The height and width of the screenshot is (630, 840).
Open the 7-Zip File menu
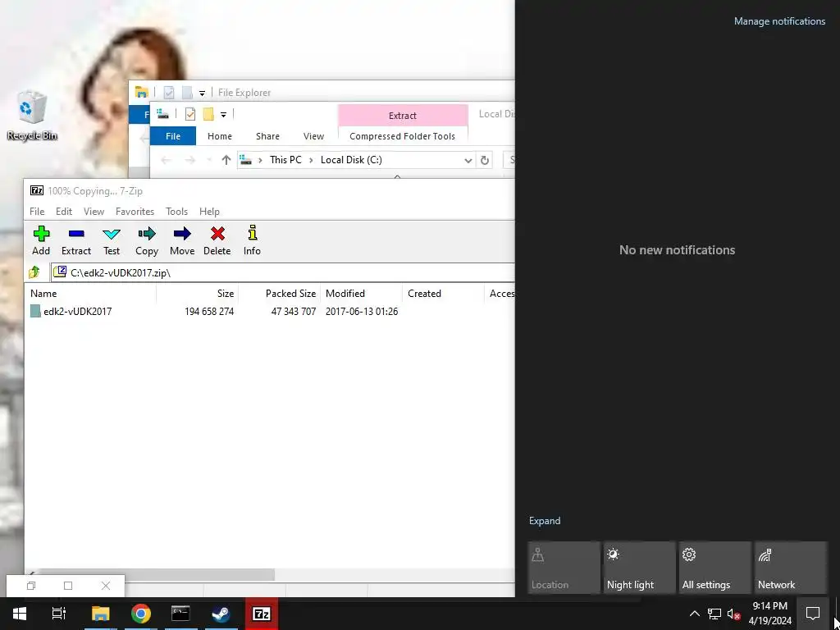[37, 212]
